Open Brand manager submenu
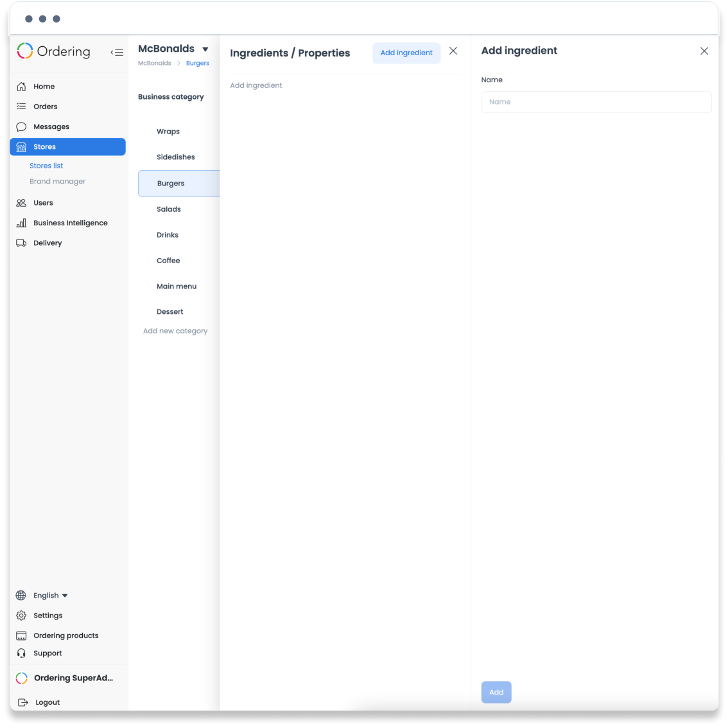This screenshot has width=728, height=726. pos(58,182)
